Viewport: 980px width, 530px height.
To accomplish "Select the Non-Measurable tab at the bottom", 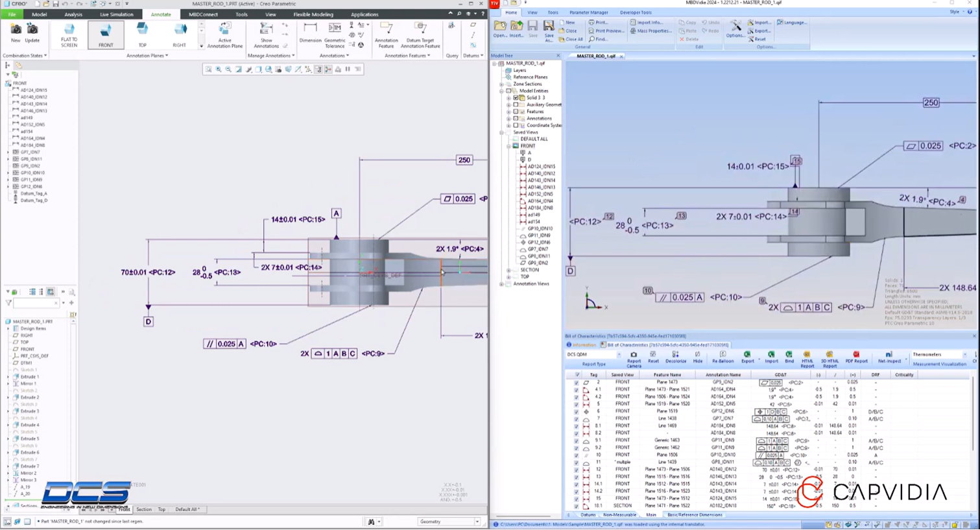I will 619,514.
